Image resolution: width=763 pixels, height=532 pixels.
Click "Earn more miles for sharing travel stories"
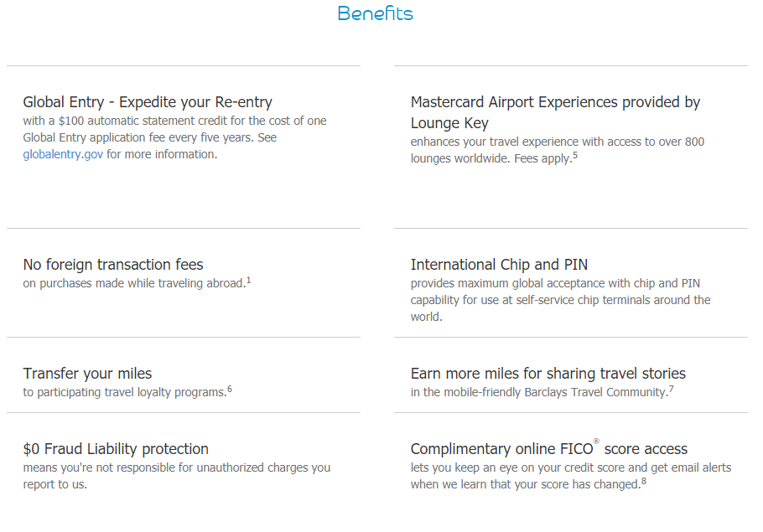(548, 374)
